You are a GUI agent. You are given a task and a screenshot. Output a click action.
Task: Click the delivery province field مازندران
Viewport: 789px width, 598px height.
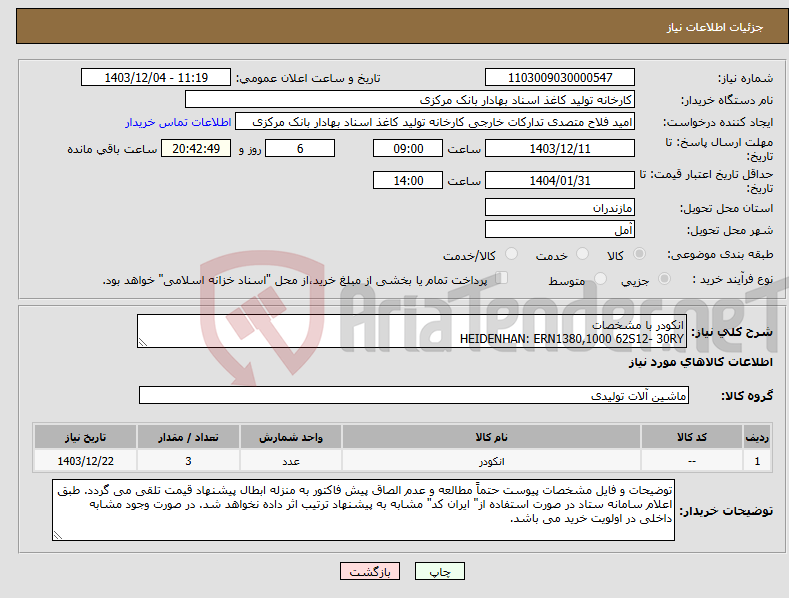[560, 207]
